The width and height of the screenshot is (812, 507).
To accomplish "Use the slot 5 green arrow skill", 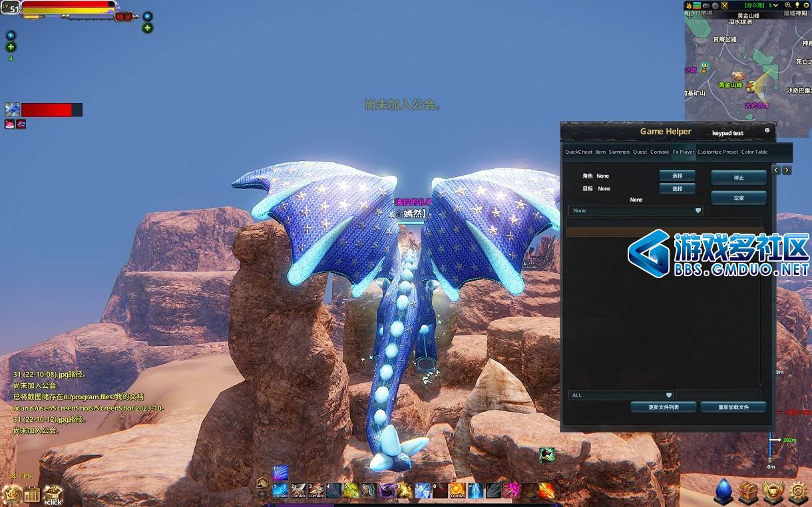I will (351, 491).
